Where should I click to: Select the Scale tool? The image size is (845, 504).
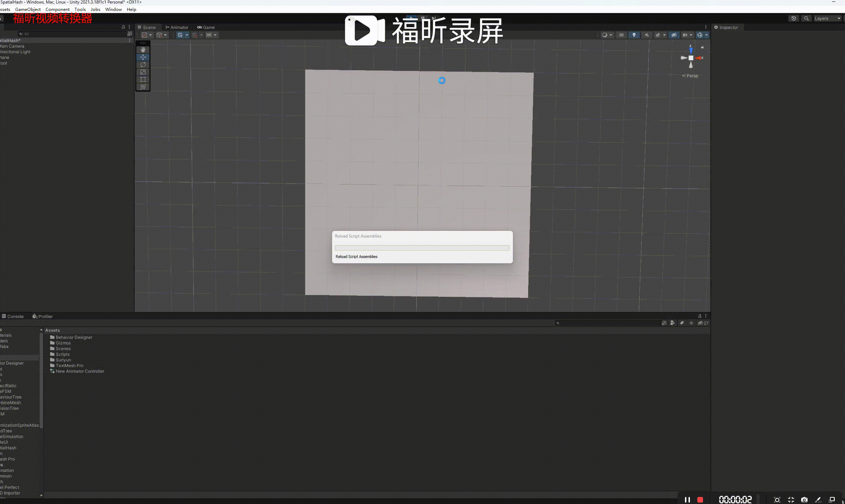point(143,72)
